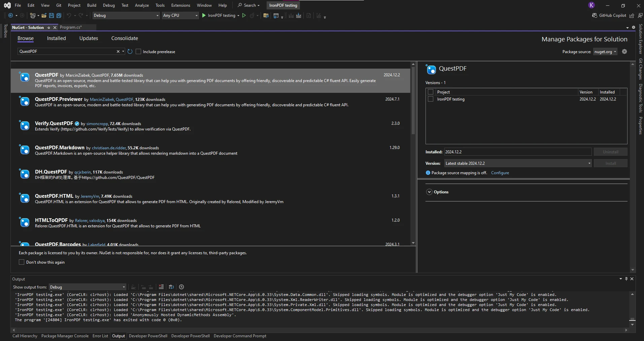Toggle Word Wrap in Output window
Screen dimensions: 644x341
171,287
